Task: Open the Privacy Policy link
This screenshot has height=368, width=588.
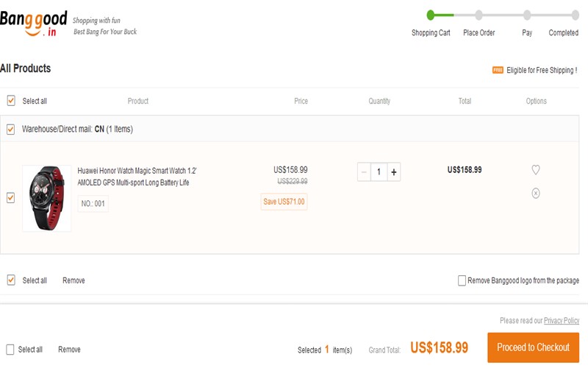Action: click(x=562, y=320)
